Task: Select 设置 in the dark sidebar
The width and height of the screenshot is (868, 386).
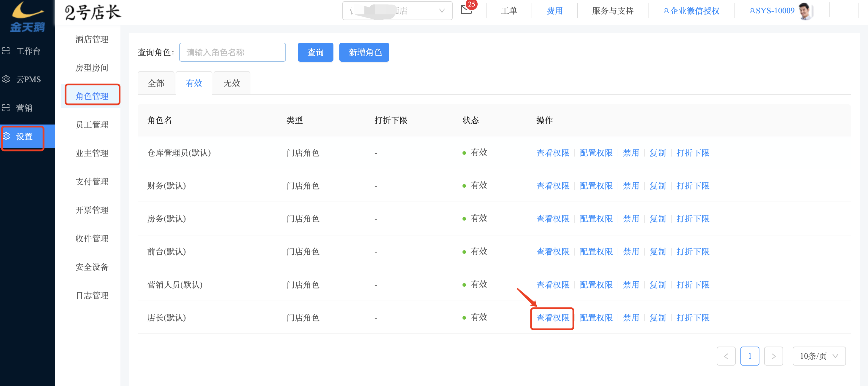Action: 28,136
